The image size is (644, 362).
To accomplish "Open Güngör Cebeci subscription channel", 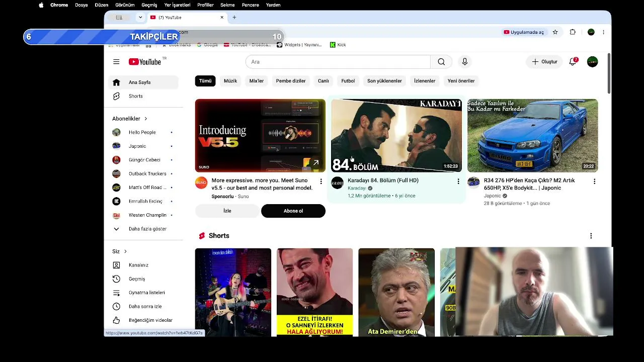I will point(143,160).
